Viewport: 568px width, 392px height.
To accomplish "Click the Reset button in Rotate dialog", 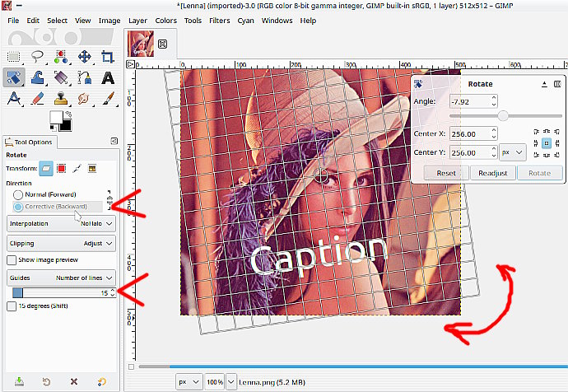I will 446,173.
